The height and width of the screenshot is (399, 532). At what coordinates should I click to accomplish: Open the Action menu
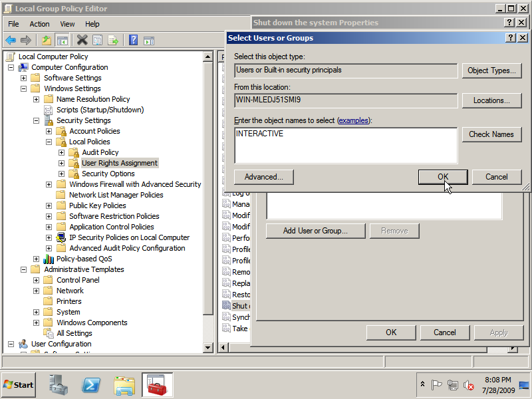[39, 24]
